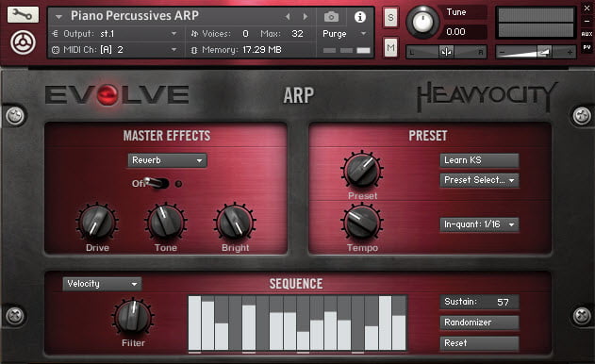Click the Learn KS button
Screen dimensions: 595x364
click(x=480, y=160)
